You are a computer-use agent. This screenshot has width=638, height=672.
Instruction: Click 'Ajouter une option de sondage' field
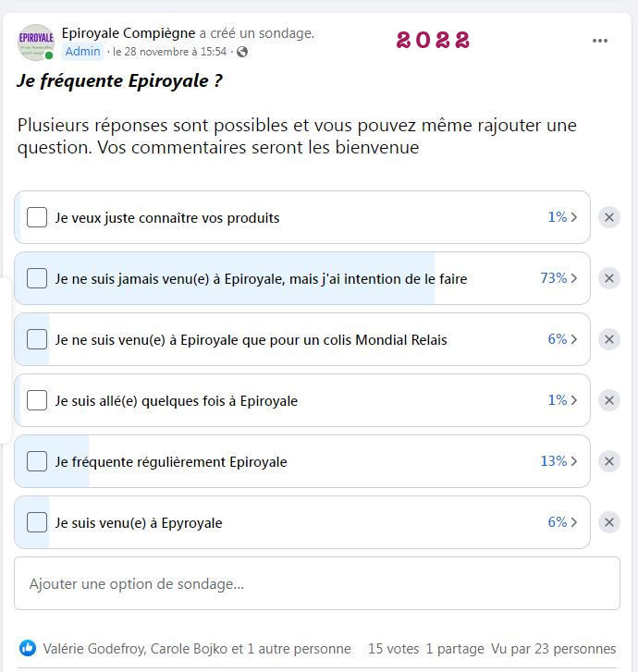click(x=317, y=583)
